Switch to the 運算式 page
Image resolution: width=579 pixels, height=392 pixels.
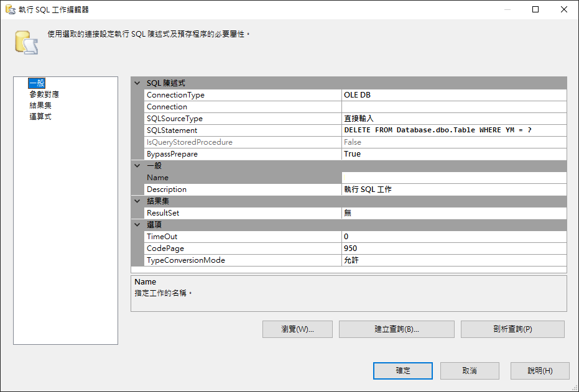pyautogui.click(x=40, y=117)
